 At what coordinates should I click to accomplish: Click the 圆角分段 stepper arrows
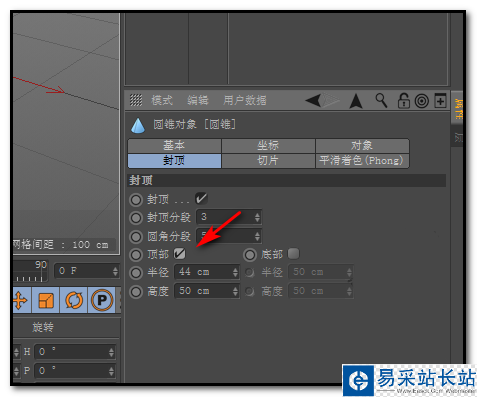[x=257, y=237]
